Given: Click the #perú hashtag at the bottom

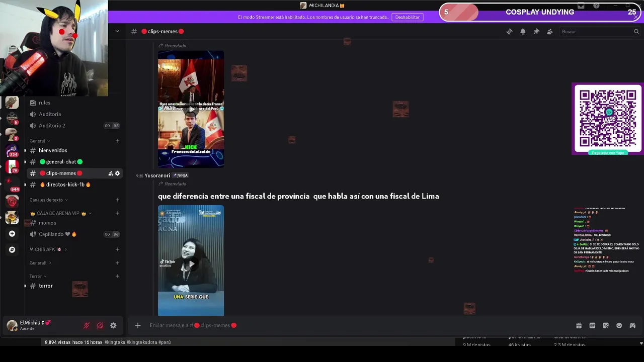Looking at the screenshot, I should (165, 342).
